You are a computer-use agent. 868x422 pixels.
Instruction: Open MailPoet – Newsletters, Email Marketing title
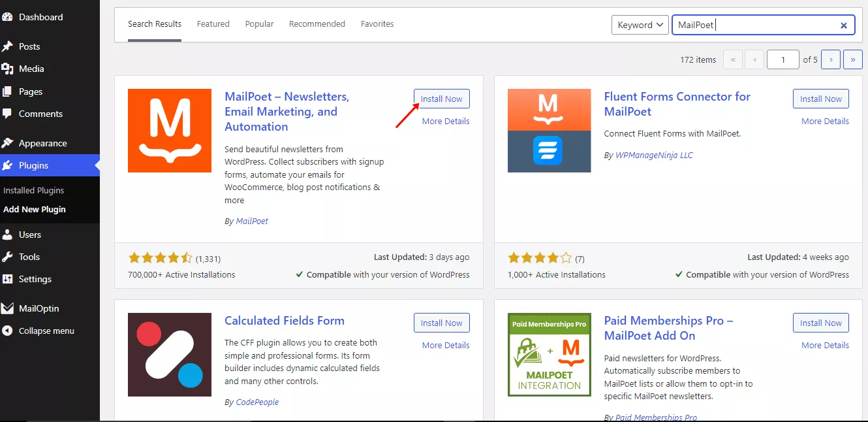click(x=287, y=112)
